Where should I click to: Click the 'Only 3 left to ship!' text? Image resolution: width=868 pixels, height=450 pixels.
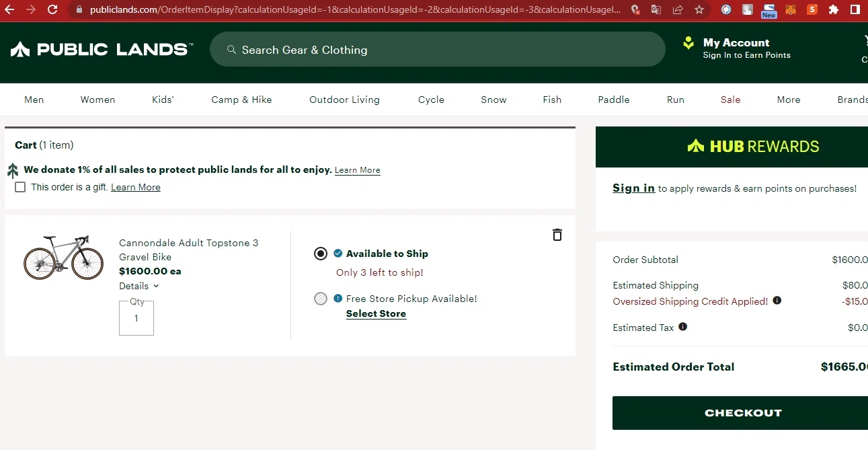coord(380,272)
